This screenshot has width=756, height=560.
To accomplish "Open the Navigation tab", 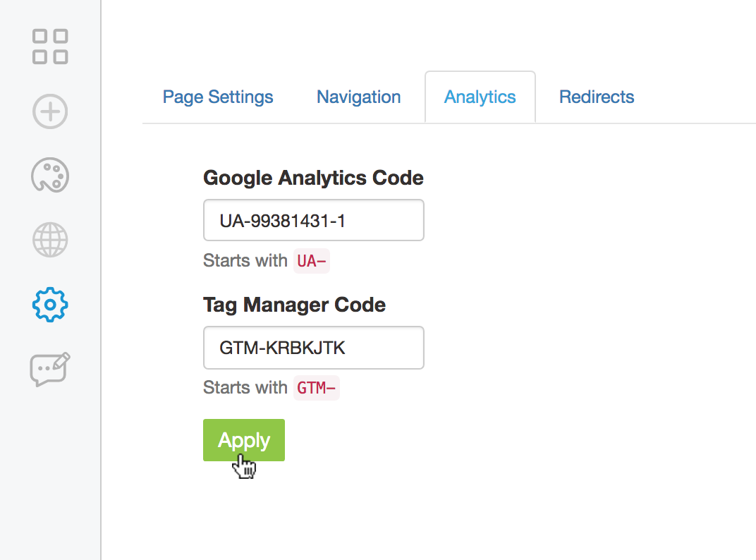I will (358, 97).
